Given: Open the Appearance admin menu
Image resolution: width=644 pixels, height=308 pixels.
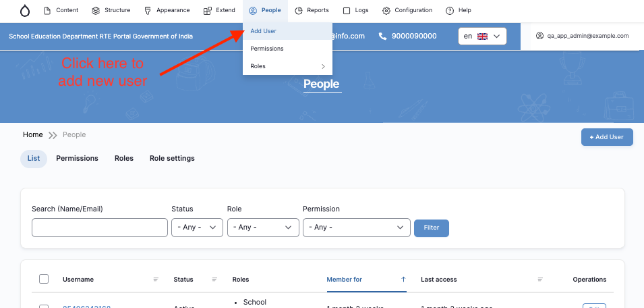Looking at the screenshot, I should 167,11.
